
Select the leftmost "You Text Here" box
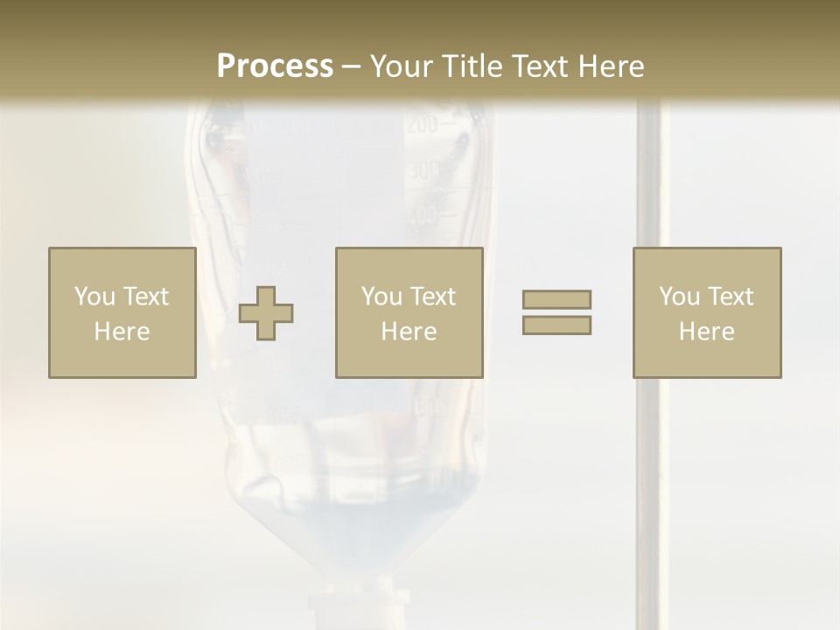pyautogui.click(x=122, y=312)
